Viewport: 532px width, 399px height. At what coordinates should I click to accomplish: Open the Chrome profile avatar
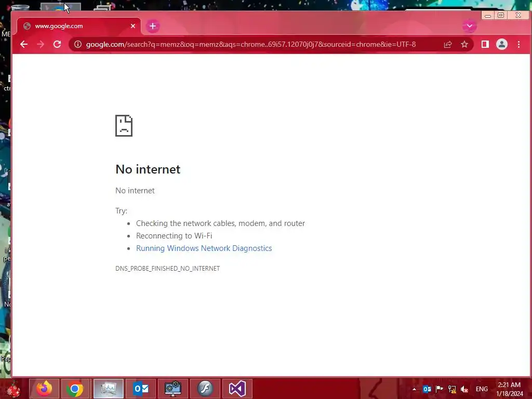pos(502,44)
